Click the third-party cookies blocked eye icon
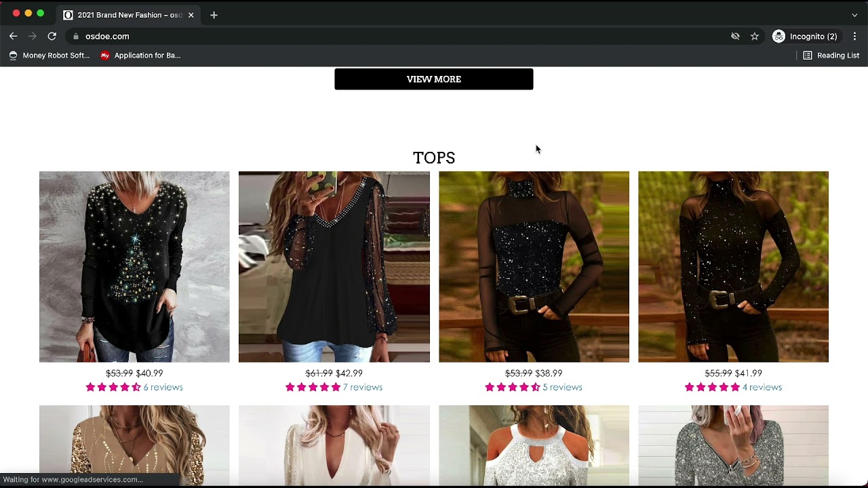Viewport: 868px width, 488px height. (735, 37)
